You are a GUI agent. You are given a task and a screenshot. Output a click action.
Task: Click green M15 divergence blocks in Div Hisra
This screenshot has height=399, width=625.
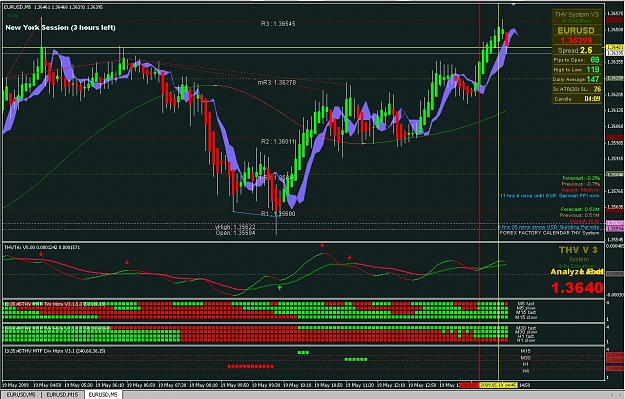click(x=303, y=352)
